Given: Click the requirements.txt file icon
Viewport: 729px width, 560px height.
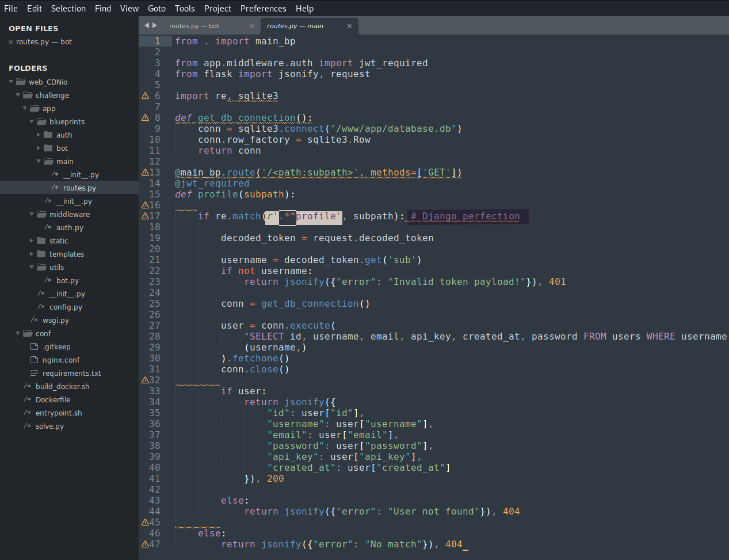Looking at the screenshot, I should (34, 374).
